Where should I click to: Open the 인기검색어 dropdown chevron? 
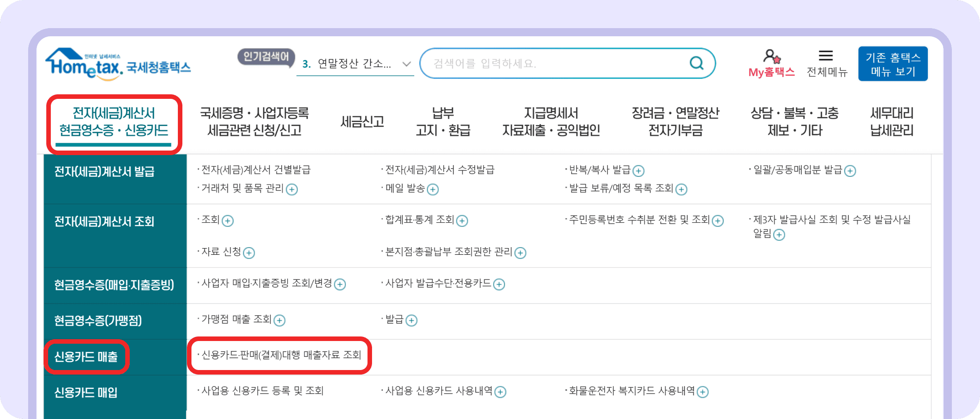coord(407,64)
